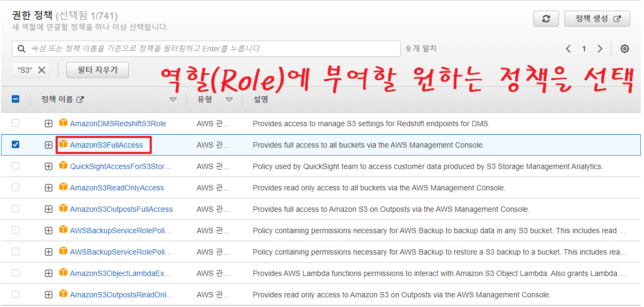Check the AWSBackup policy for restoring S3 backup
Image resolution: width=644 pixels, height=307 pixels.
click(x=15, y=251)
